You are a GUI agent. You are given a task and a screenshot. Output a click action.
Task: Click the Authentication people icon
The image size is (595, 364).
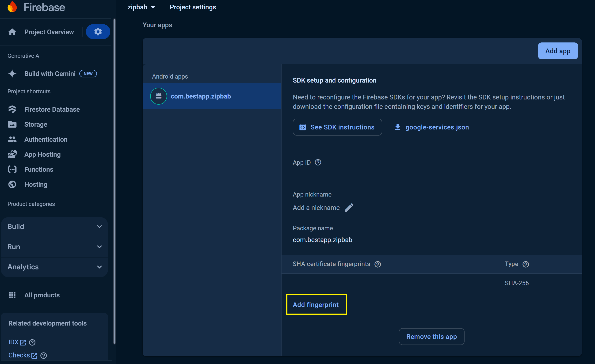(12, 139)
